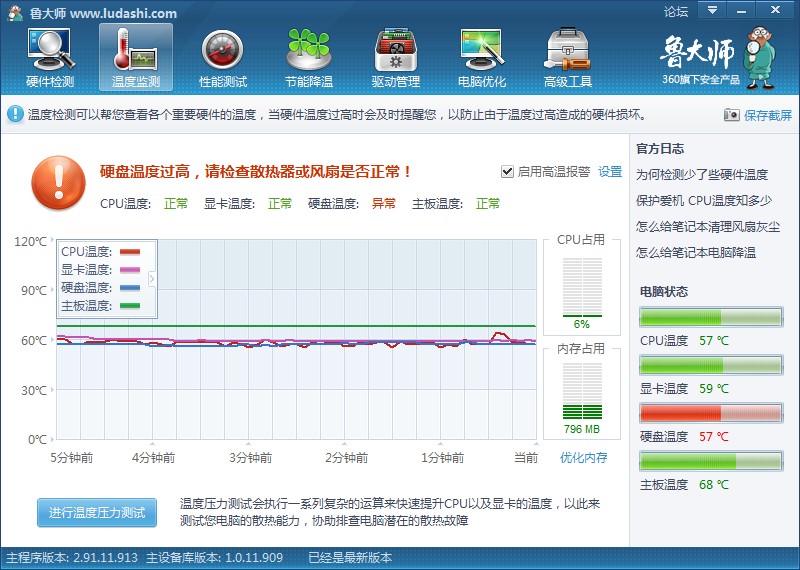Open 怎么给笔记本清理风扇灰尘 article
Screen dimensions: 800x570
tap(708, 227)
